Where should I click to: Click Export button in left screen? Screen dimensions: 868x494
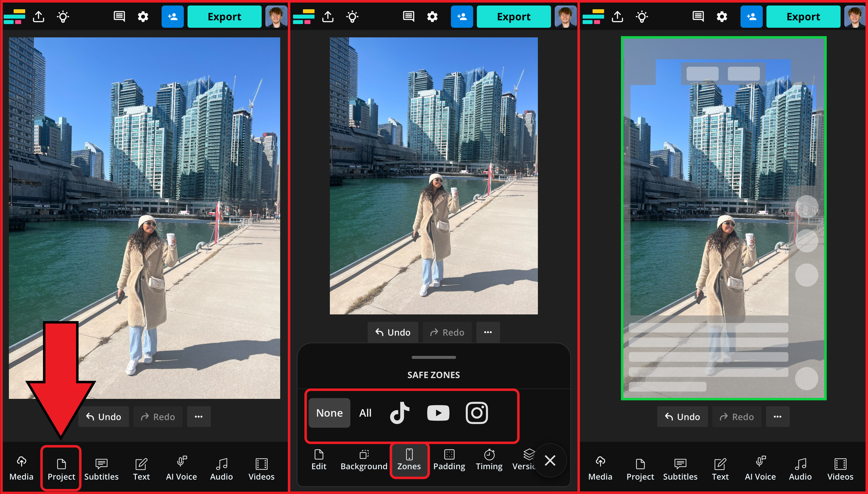click(x=224, y=17)
